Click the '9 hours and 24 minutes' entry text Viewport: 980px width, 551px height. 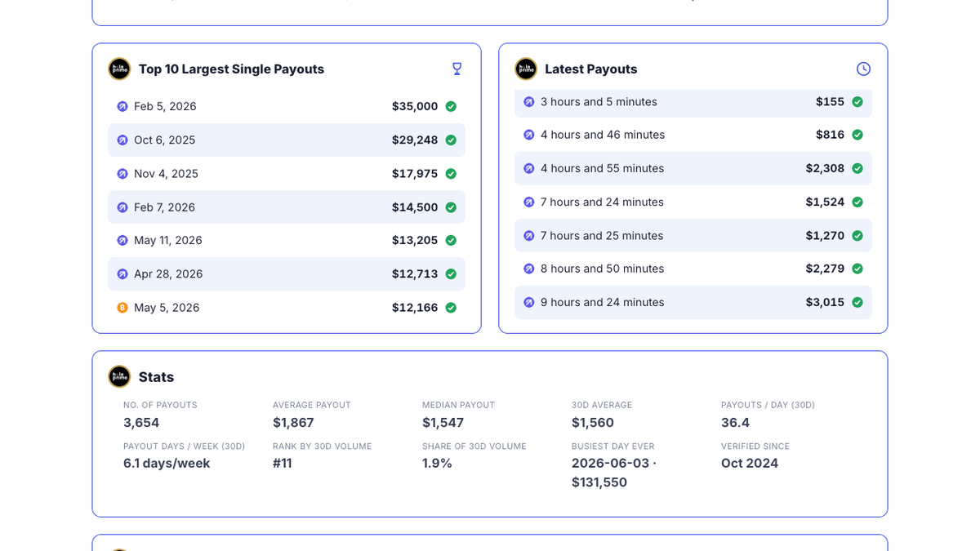pyautogui.click(x=603, y=302)
